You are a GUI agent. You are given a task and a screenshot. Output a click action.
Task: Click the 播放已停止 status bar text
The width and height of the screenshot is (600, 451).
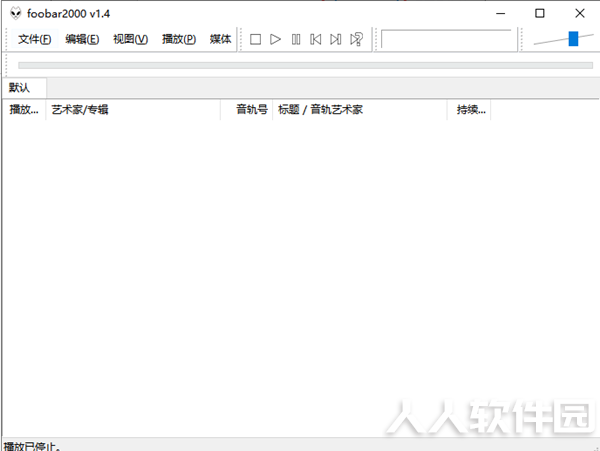click(32, 446)
